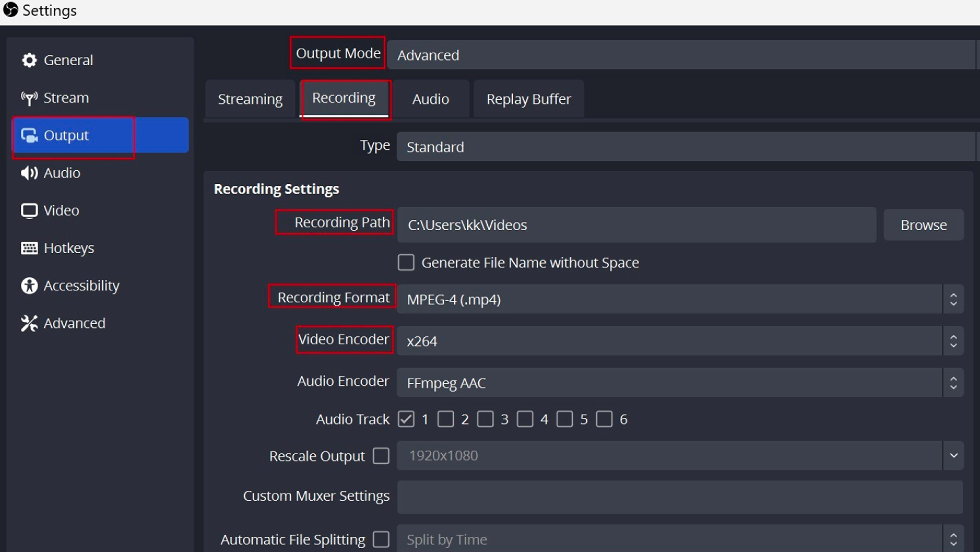Image resolution: width=980 pixels, height=552 pixels.
Task: Enable Generate File Name without Space
Action: (x=406, y=262)
